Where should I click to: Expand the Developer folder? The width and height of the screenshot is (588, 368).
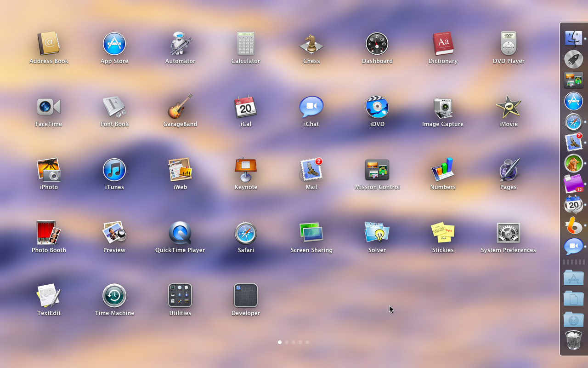coord(246,296)
